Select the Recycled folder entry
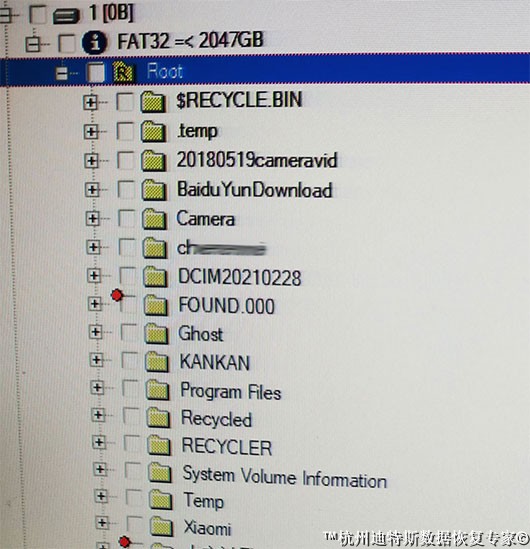Image resolution: width=530 pixels, height=549 pixels. tap(216, 419)
